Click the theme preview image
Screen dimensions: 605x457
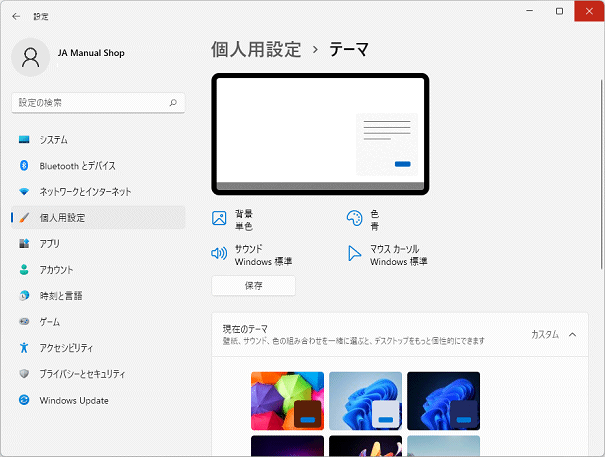320,134
